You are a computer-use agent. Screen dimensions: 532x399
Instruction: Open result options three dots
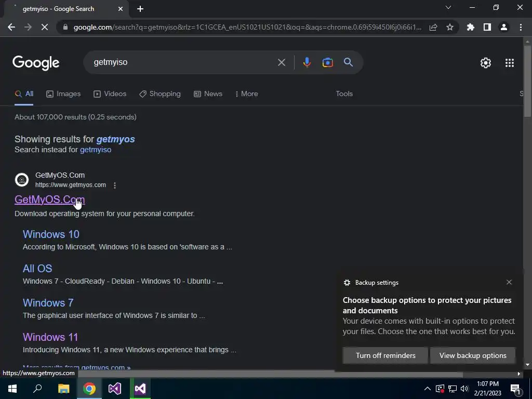click(115, 185)
